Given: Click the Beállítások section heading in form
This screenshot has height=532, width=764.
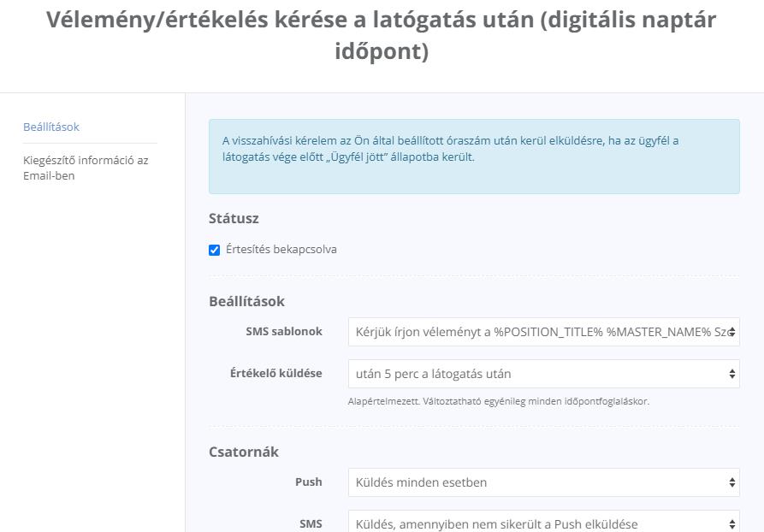Looking at the screenshot, I should (x=246, y=301).
